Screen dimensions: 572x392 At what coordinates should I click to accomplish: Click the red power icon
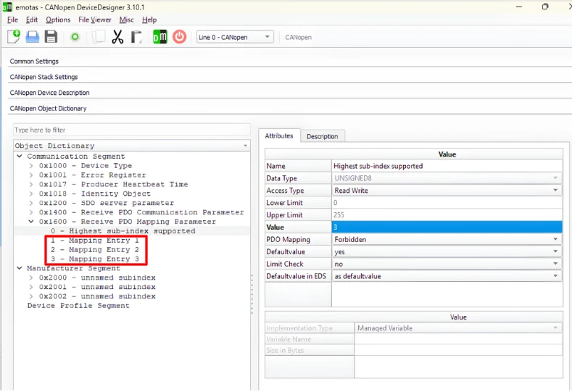point(180,37)
